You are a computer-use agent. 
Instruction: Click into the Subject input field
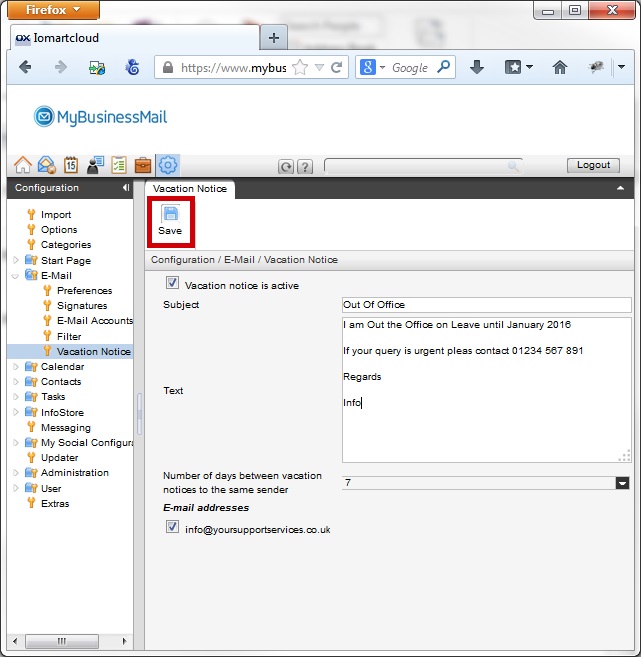coord(485,305)
